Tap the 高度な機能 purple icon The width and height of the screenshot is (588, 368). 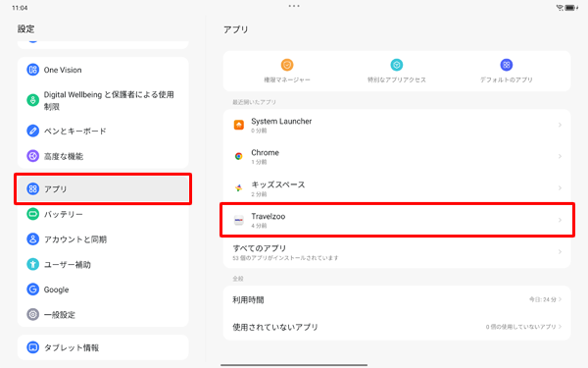pyautogui.click(x=32, y=156)
